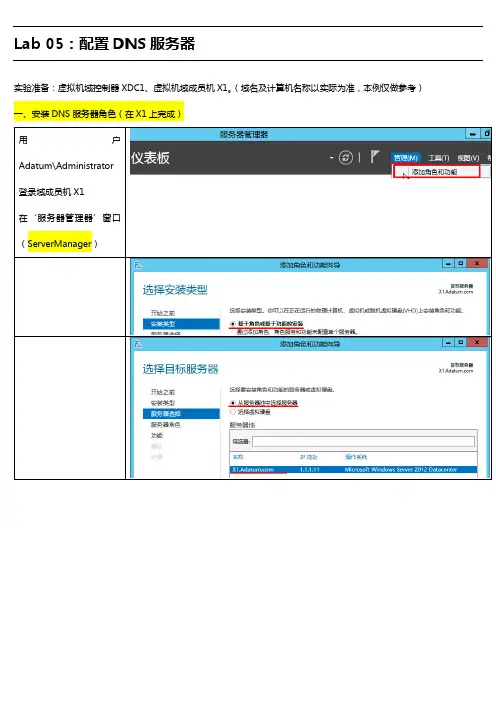Select the X1.Adatum.com row in server pool
The image size is (496, 702).
pyautogui.click(x=353, y=470)
